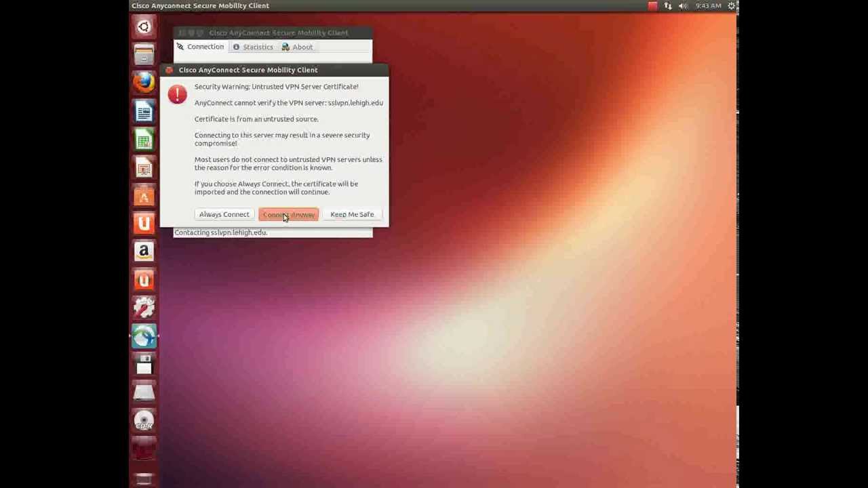Open the CDR disc launcher icon
Image resolution: width=868 pixels, height=488 pixels.
144,421
